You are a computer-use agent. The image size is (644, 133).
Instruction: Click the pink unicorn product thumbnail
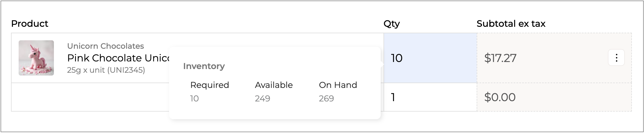tap(36, 58)
